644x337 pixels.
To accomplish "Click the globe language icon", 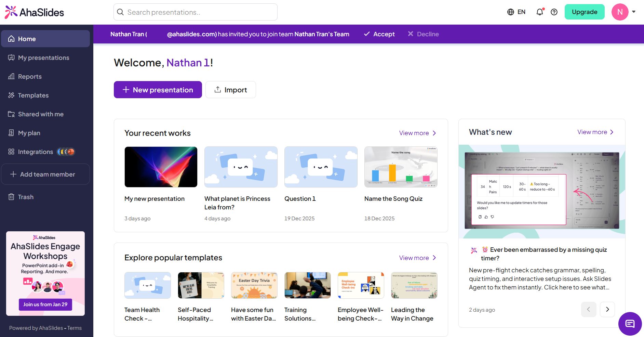I will (511, 12).
